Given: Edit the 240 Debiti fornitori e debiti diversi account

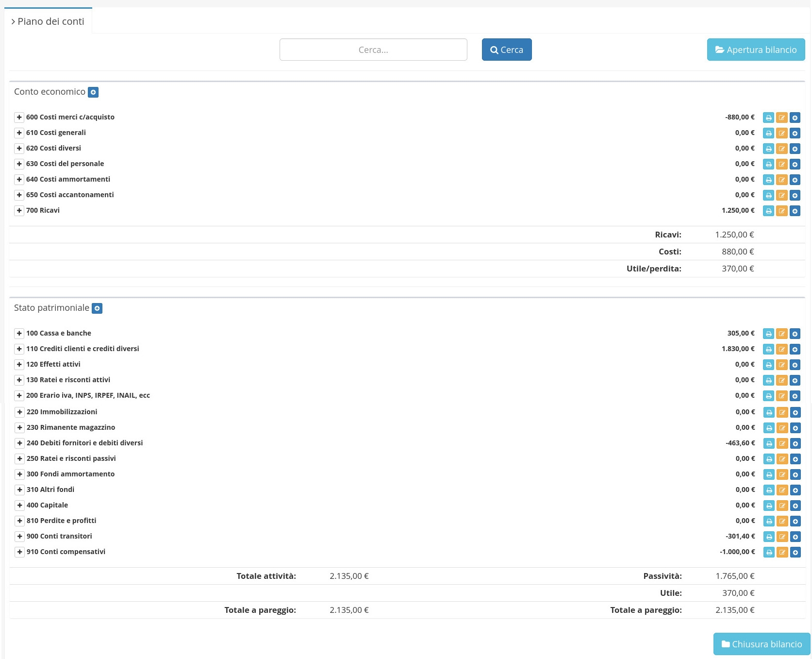Looking at the screenshot, I should [782, 443].
